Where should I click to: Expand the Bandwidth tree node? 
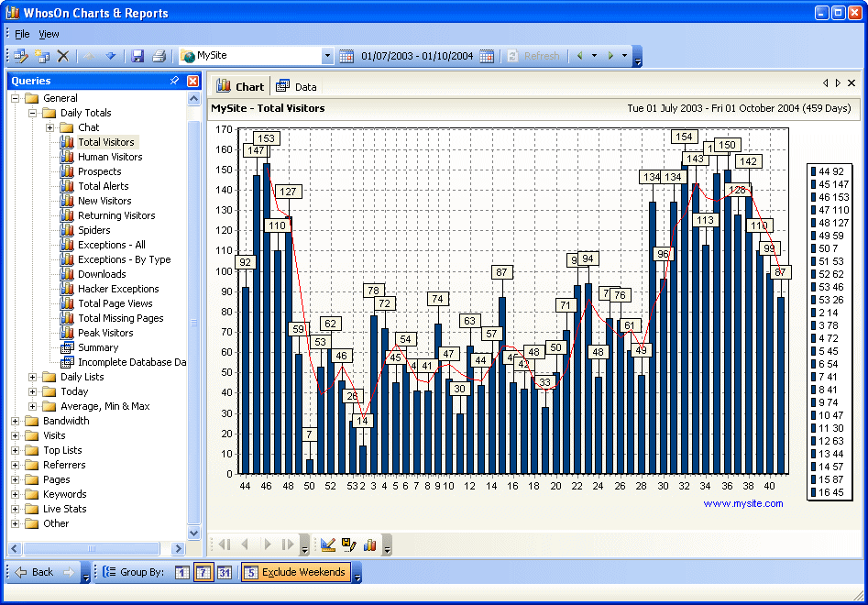pyautogui.click(x=16, y=421)
